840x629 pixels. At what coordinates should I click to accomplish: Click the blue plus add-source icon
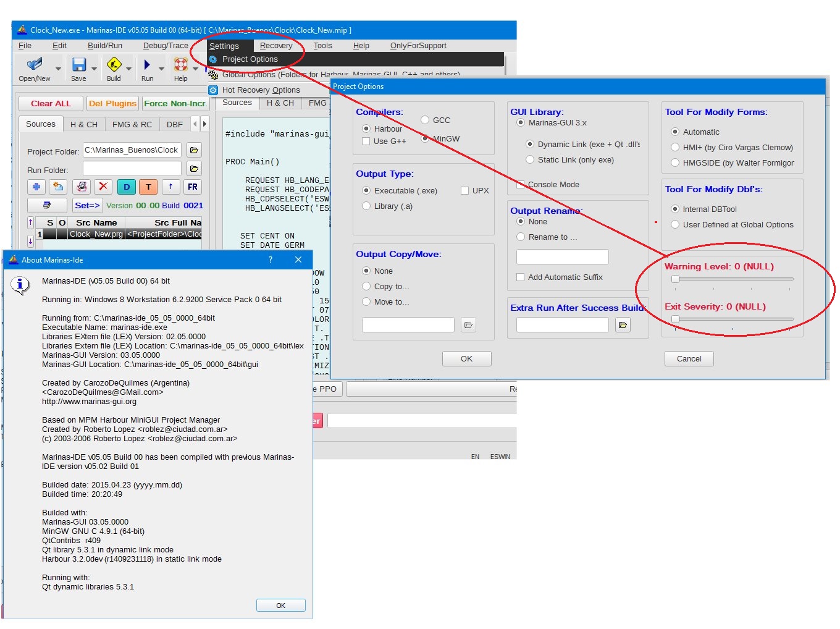click(x=36, y=187)
